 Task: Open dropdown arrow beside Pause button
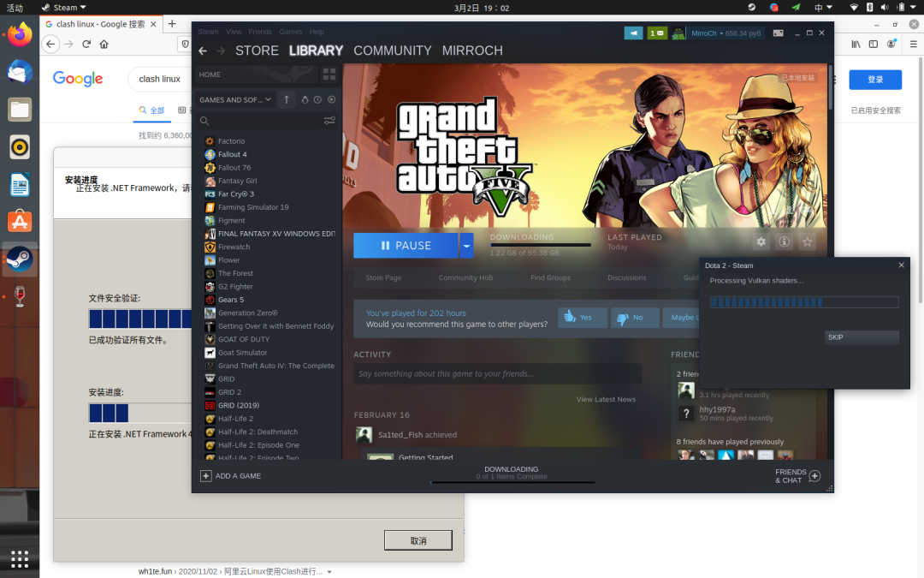point(466,246)
